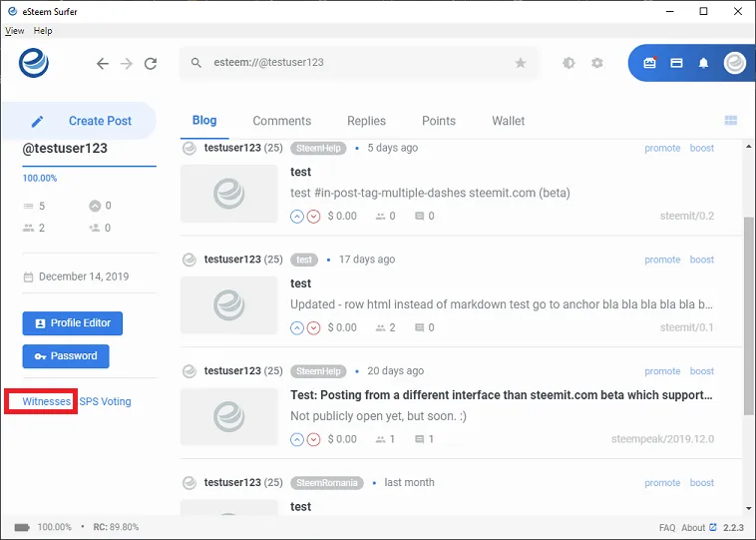Open notifications bell icon

[703, 63]
